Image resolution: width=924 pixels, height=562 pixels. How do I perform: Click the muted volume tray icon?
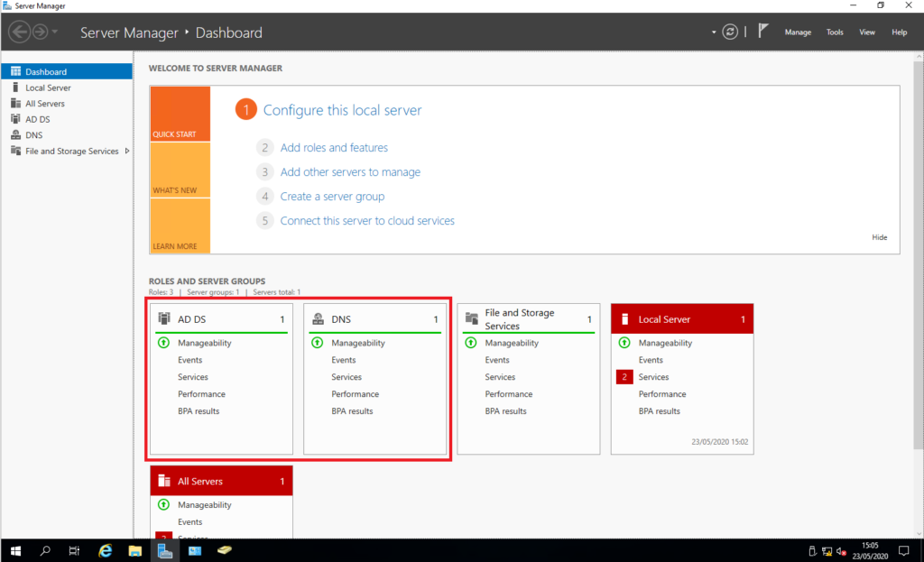tap(842, 551)
